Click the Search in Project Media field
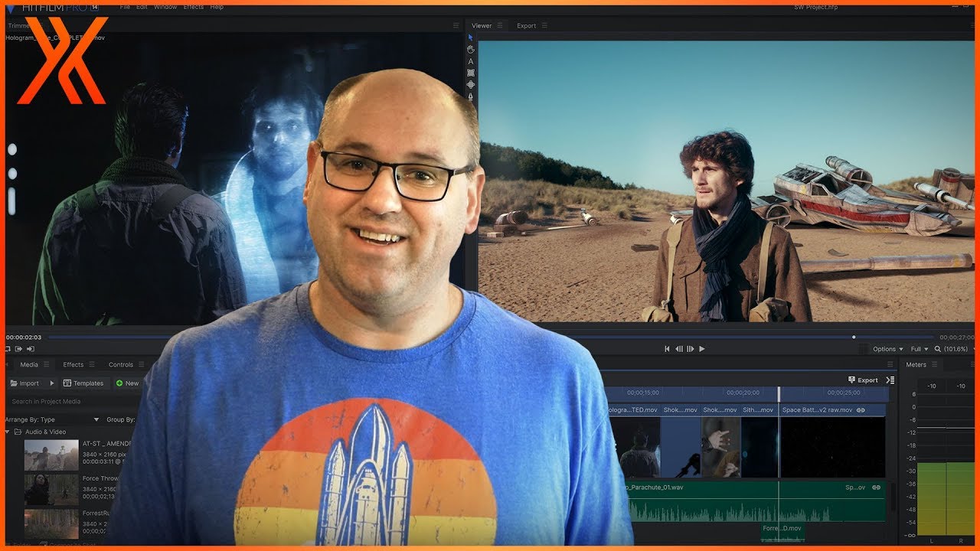The width and height of the screenshot is (980, 551). (73, 401)
